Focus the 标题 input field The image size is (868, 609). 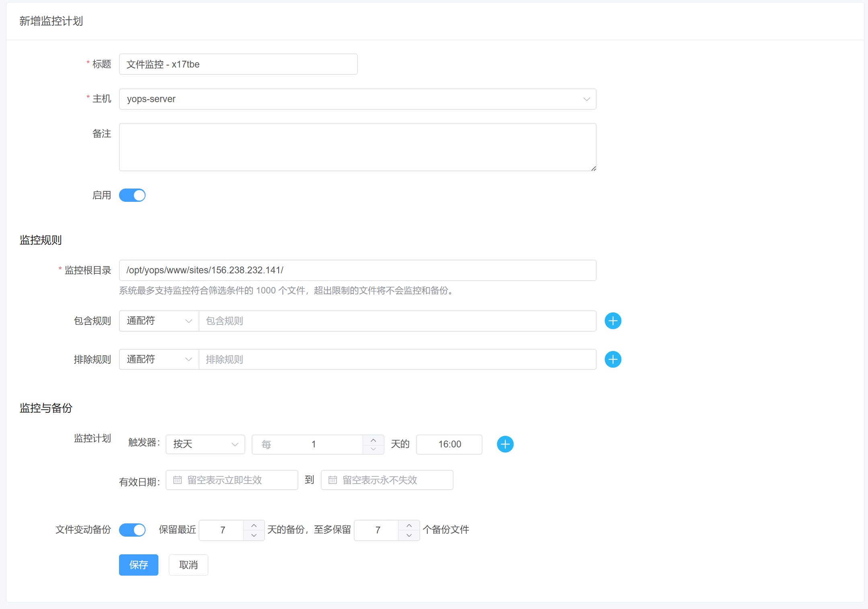pyautogui.click(x=238, y=64)
